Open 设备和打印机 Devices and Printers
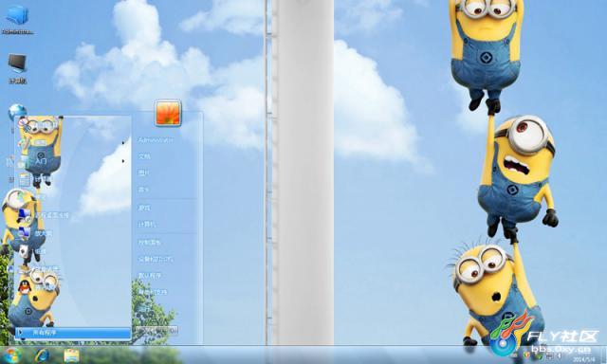 pos(156,259)
